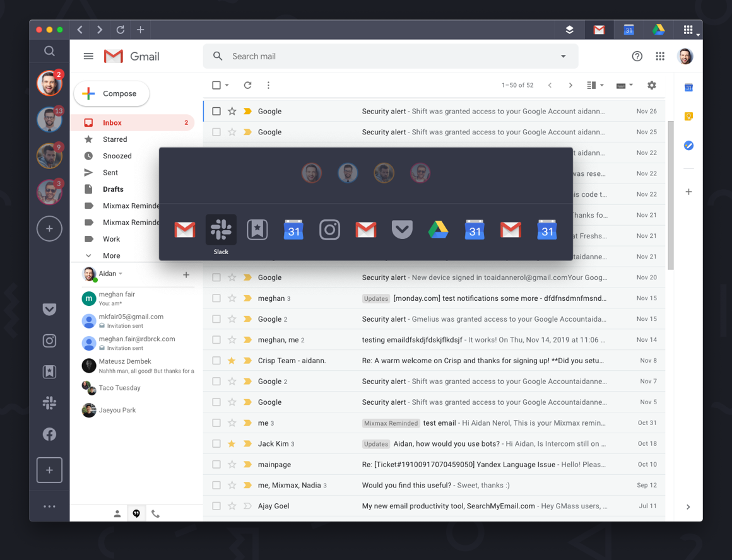Viewport: 732px width, 560px height.
Task: Select the Ajay Goel email checkbox
Action: pyautogui.click(x=216, y=506)
